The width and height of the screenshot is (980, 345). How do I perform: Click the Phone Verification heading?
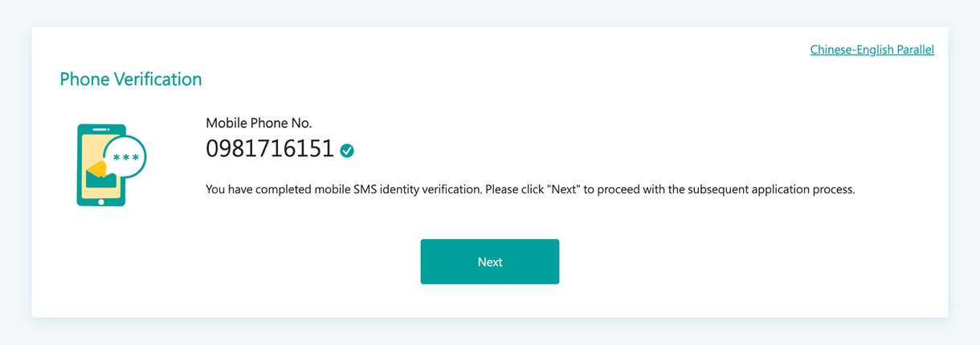tap(131, 79)
